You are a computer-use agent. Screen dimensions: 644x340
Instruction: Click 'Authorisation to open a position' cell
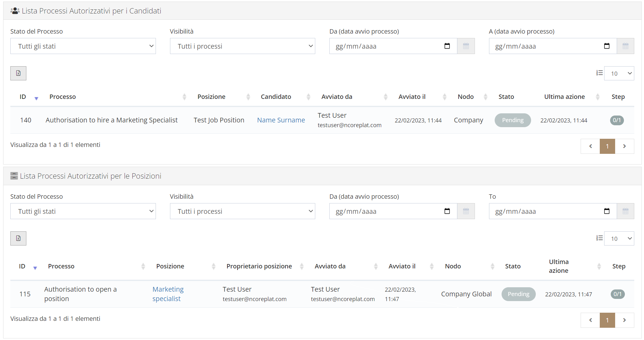click(81, 294)
